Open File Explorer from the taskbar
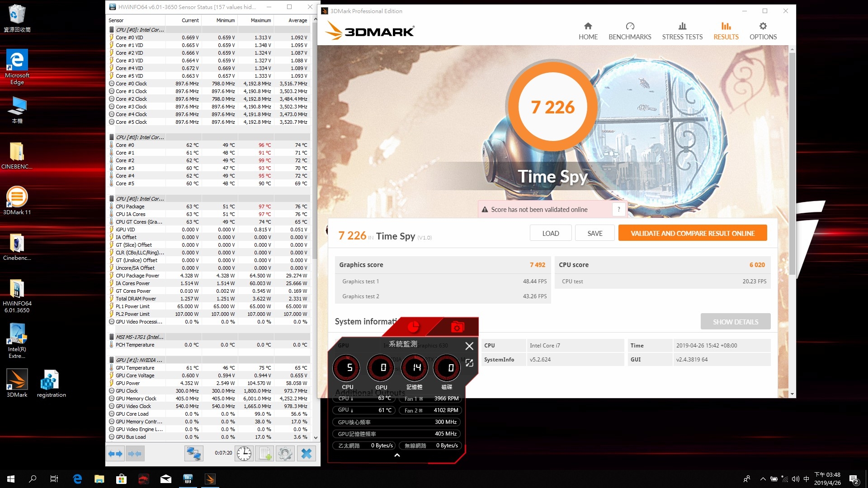The width and height of the screenshot is (868, 488). tap(99, 479)
